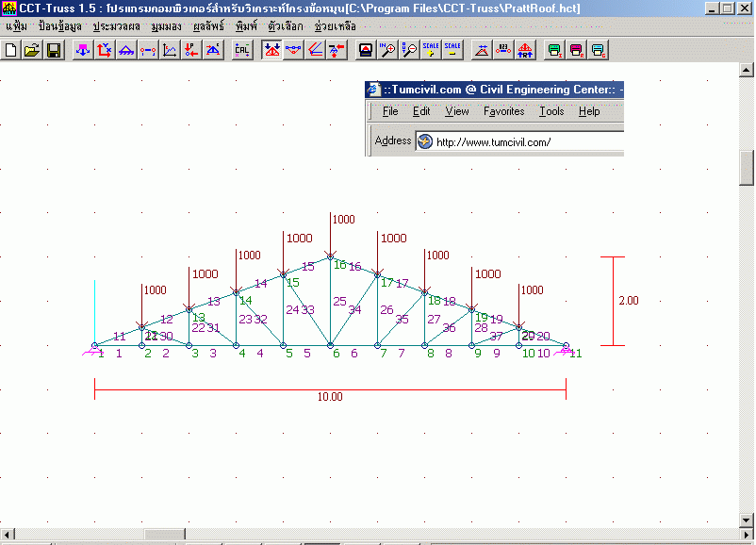Viewport: 756px width, 545px height.
Task: Click member label 27 on the truss
Action: [434, 319]
